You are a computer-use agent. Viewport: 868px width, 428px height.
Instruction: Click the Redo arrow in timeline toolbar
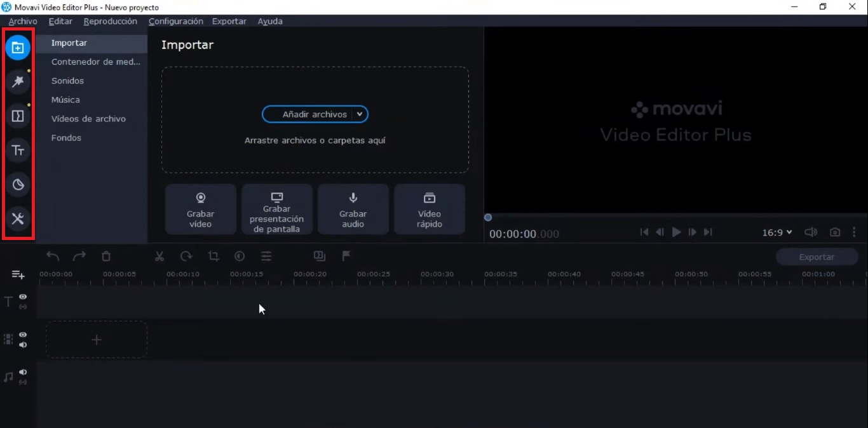79,256
